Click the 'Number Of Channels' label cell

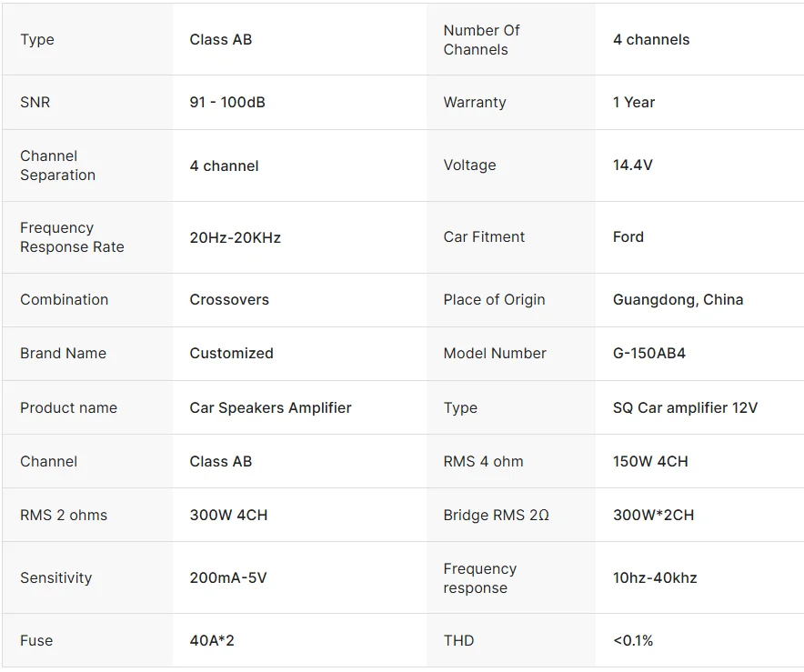[481, 40]
